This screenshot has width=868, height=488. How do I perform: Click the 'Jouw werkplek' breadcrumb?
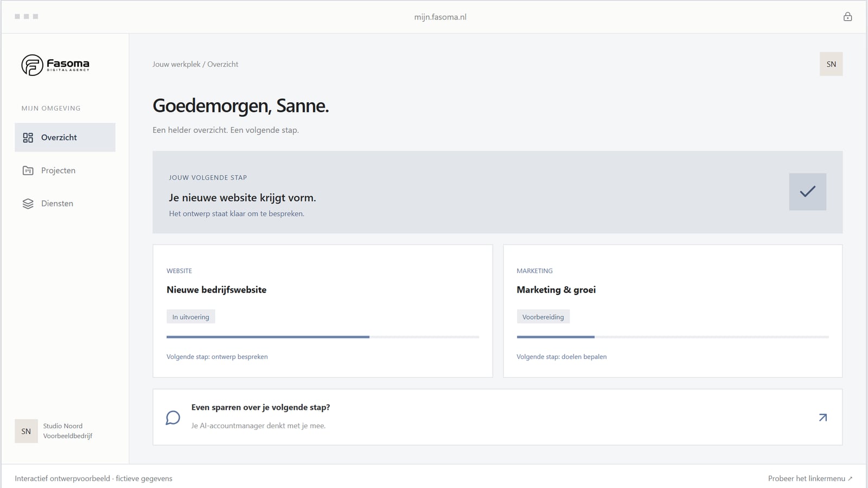[x=176, y=64]
